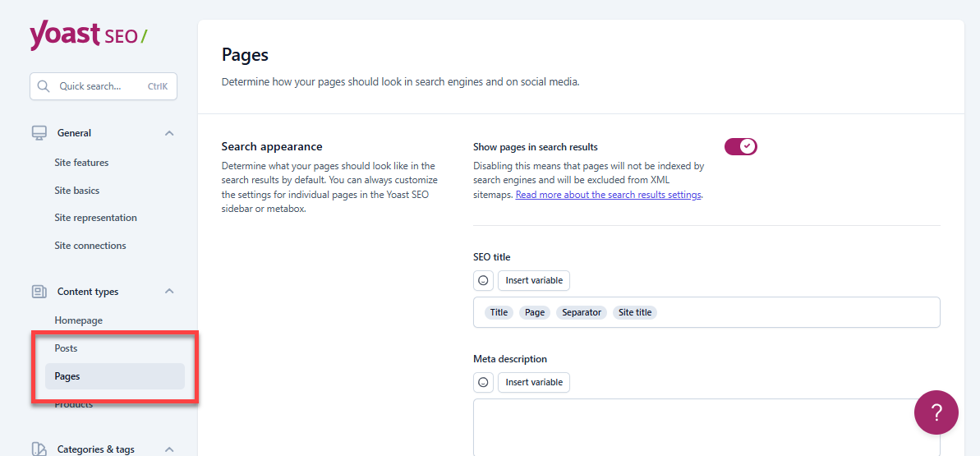Open Site features settings
This screenshot has height=456, width=980.
82,163
